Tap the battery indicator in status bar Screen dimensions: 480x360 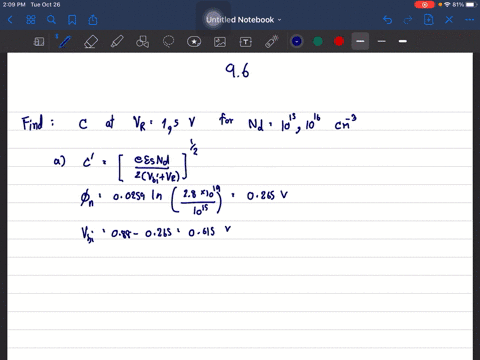click(x=471, y=5)
